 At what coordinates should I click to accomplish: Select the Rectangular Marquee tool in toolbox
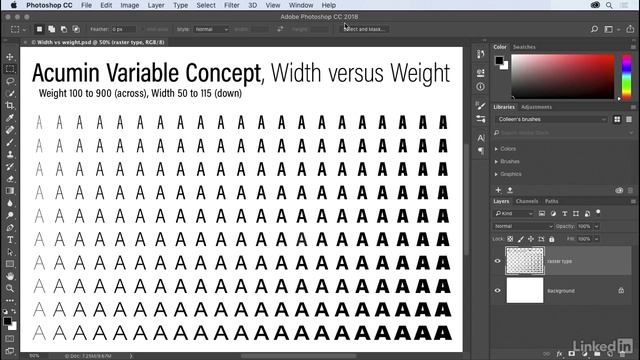10,69
